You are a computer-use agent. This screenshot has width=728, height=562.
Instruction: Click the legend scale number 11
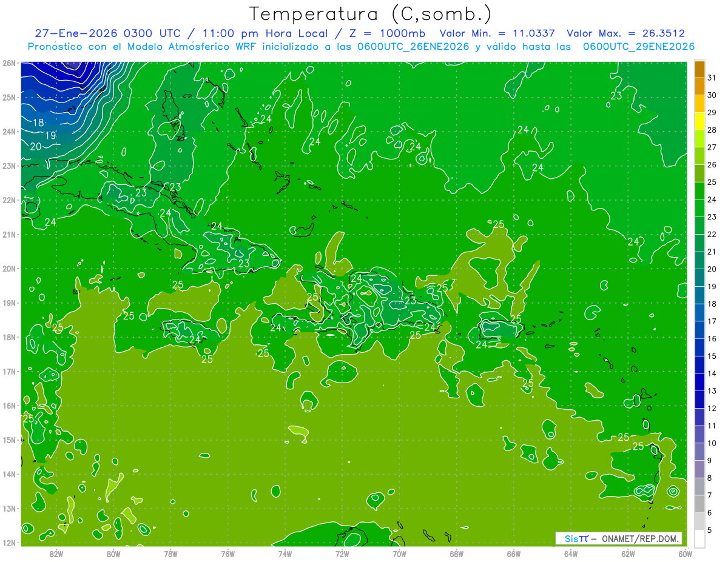712,426
